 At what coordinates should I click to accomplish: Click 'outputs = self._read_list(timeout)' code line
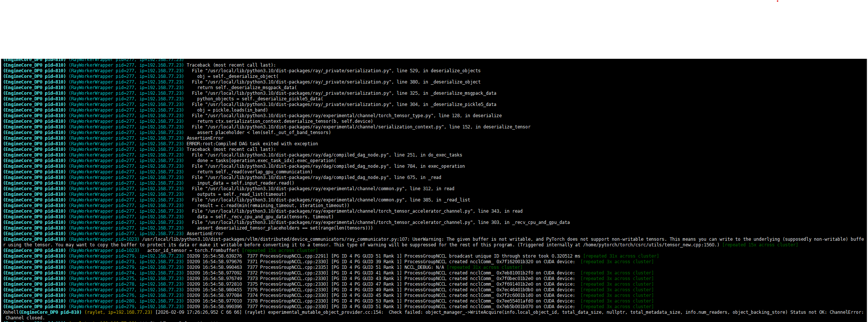pos(241,194)
